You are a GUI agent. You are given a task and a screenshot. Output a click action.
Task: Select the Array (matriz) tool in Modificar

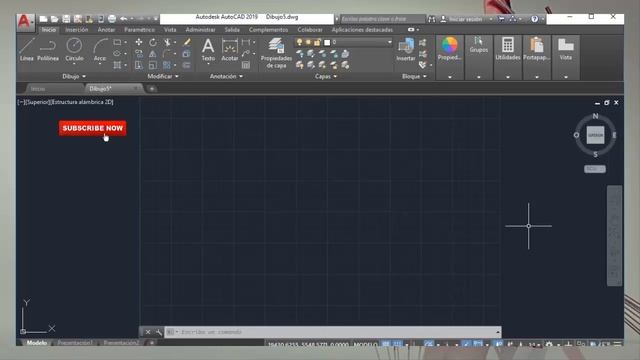click(167, 65)
